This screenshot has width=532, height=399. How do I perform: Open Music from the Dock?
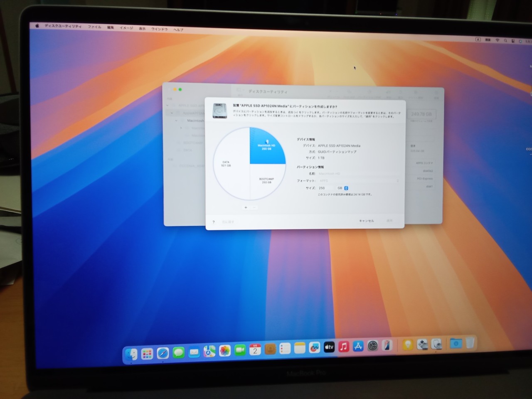[x=344, y=347]
